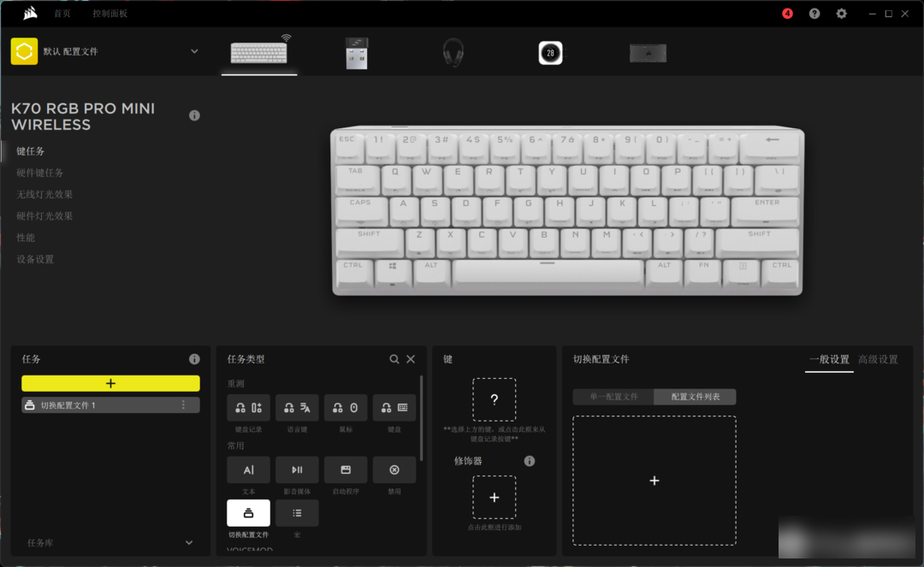
Task: Click the ENTER key on keyboard image
Action: 766,210
